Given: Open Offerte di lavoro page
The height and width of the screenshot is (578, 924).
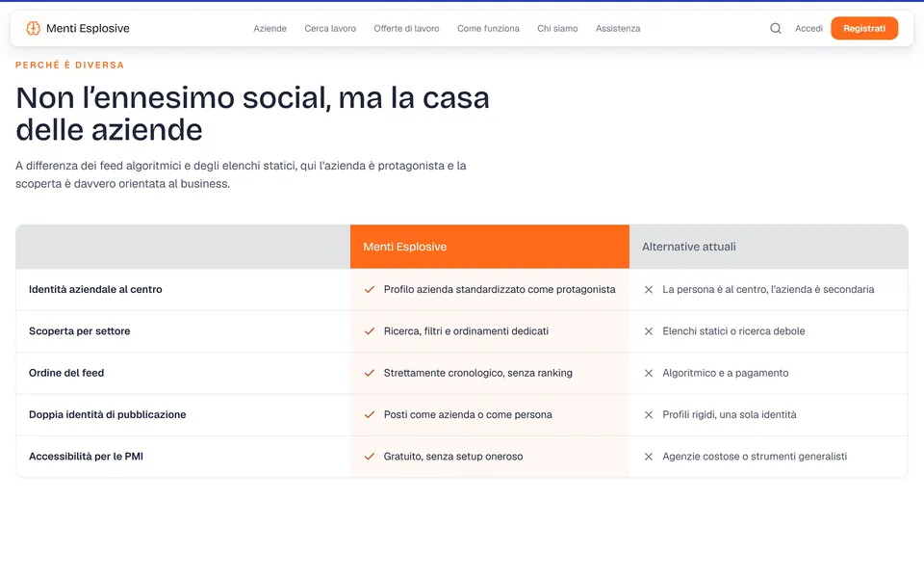Looking at the screenshot, I should click(406, 28).
